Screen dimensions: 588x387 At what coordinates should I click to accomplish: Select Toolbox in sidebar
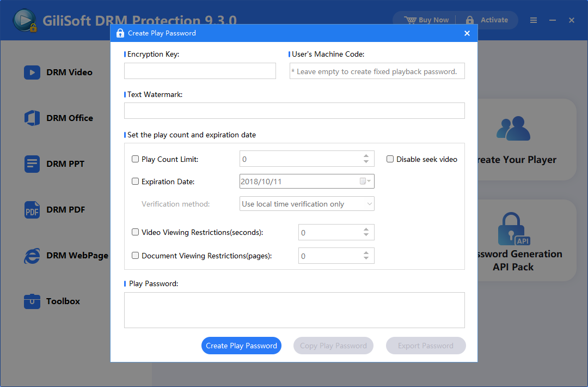point(63,301)
